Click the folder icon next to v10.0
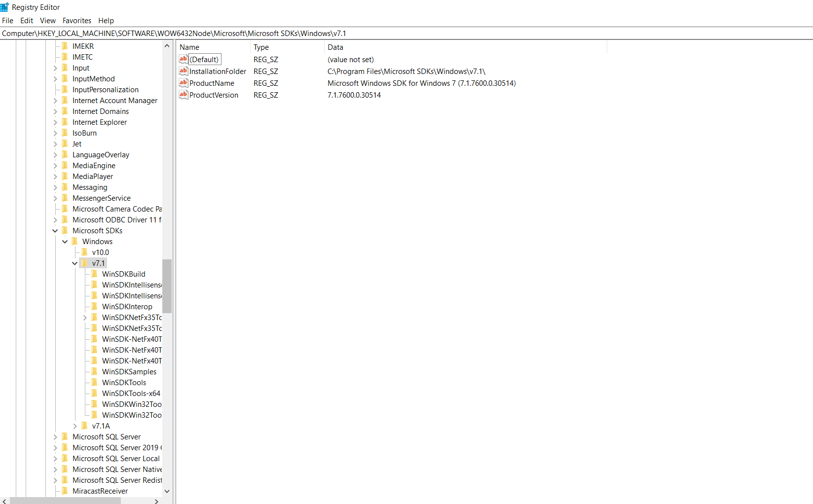 click(x=85, y=252)
